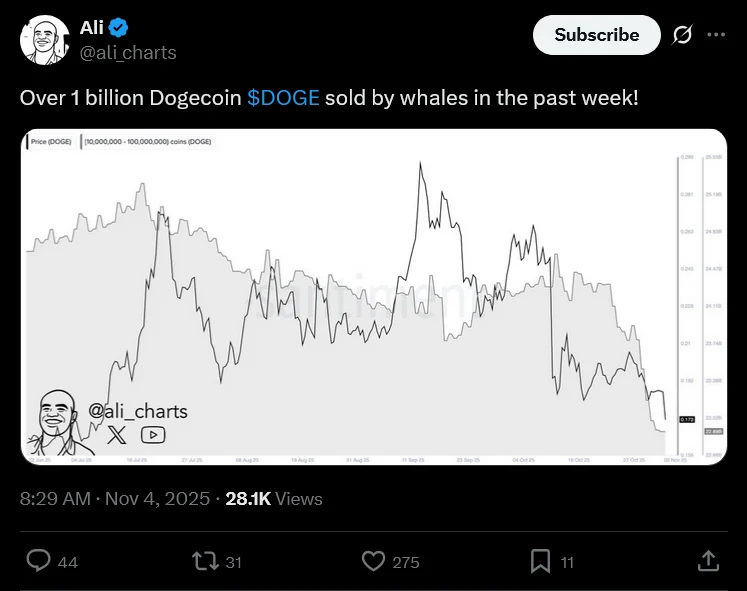747x591 pixels.
Task: Open the @ali_charts handle under the name
Action: coord(128,52)
